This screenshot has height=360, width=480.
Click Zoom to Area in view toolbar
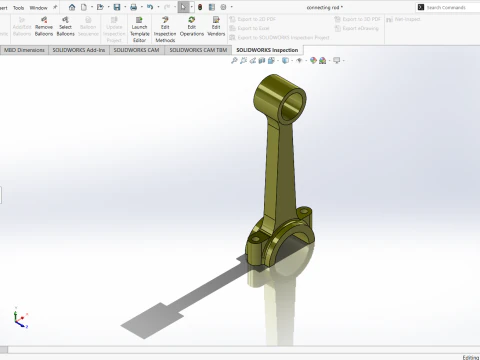click(x=243, y=60)
